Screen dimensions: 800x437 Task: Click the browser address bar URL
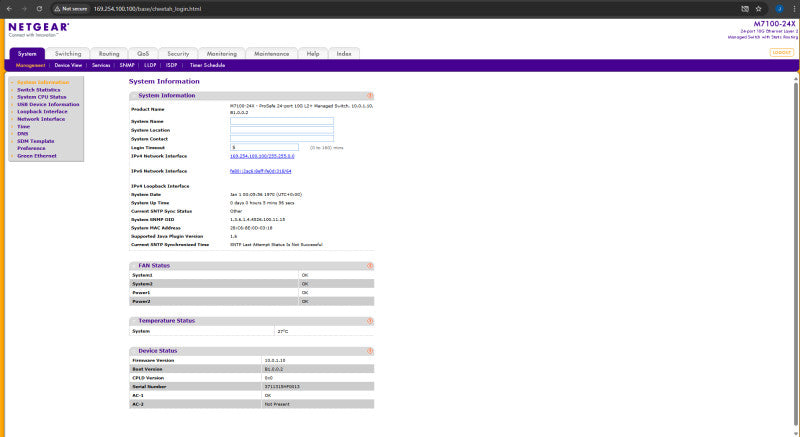point(147,9)
